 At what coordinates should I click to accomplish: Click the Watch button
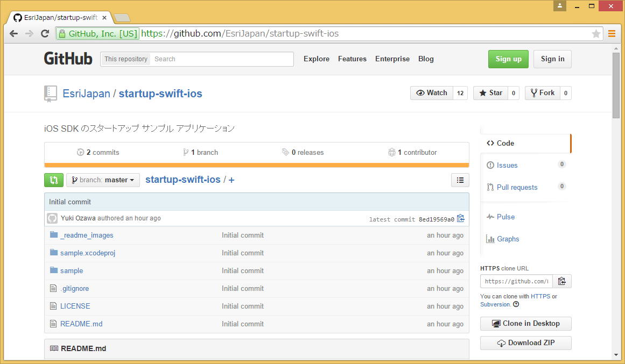click(x=432, y=93)
